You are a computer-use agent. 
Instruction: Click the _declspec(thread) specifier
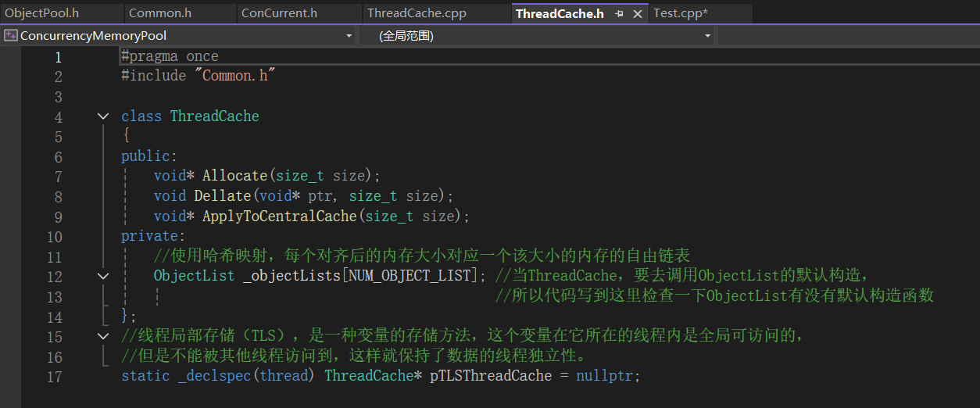[247, 376]
